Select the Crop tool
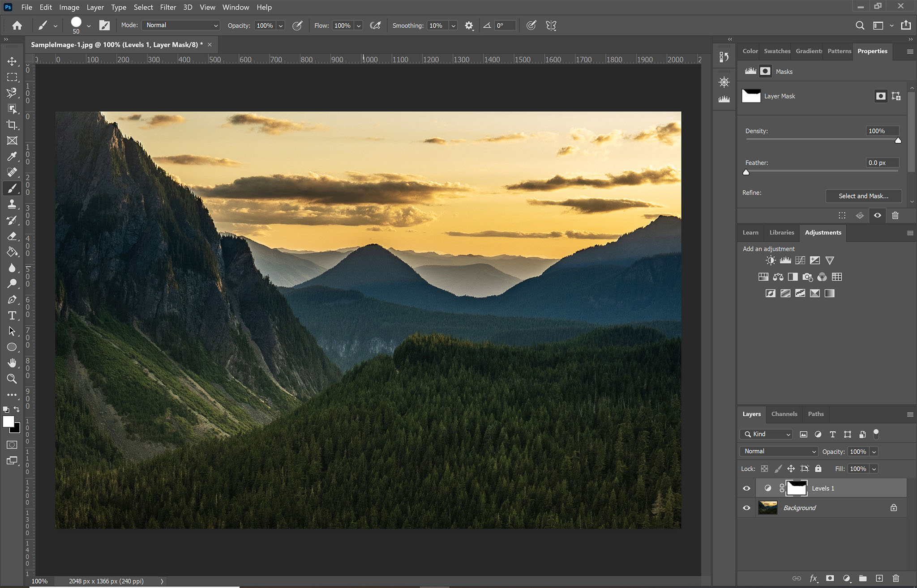The image size is (917, 588). click(x=12, y=125)
